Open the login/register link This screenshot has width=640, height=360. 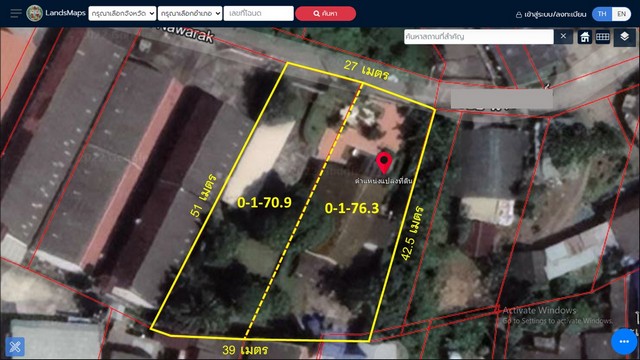pyautogui.click(x=551, y=14)
